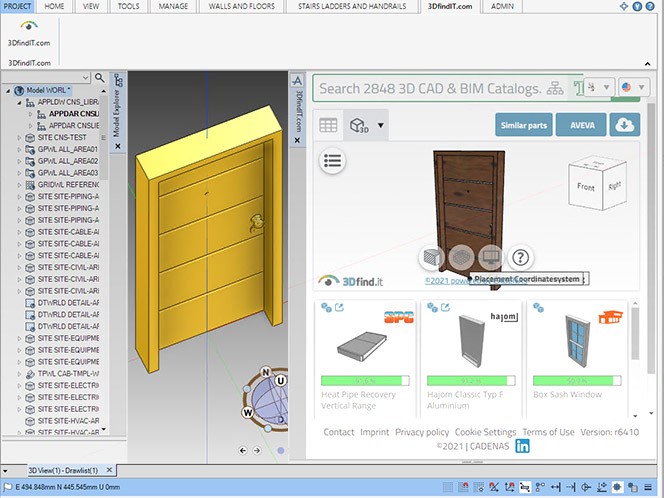Click the Hajom Classic similarity progress bar
The height and width of the screenshot is (498, 664).
(x=471, y=381)
